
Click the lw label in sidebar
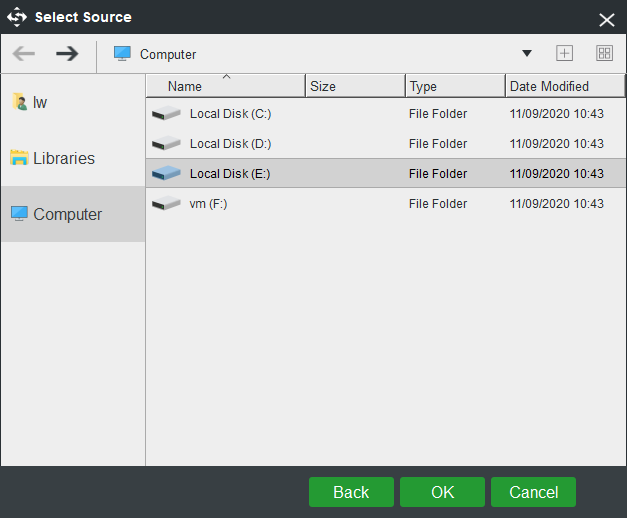click(x=40, y=102)
